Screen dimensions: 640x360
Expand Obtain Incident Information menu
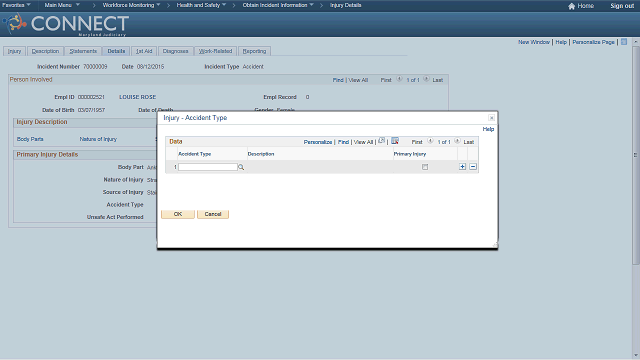click(278, 5)
